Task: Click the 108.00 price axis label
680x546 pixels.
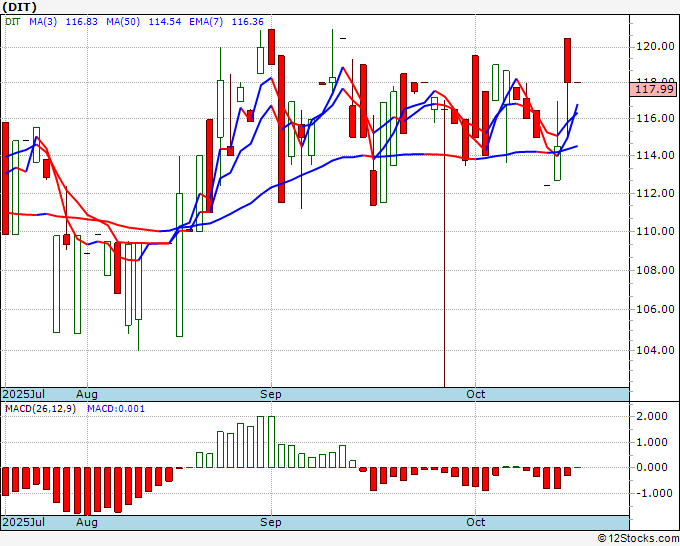Action: point(655,271)
